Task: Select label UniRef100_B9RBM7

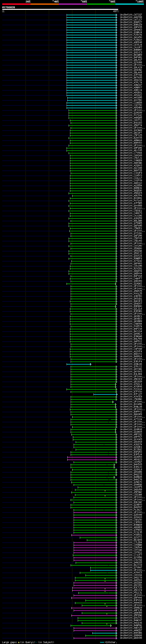Action: (131, 50)
